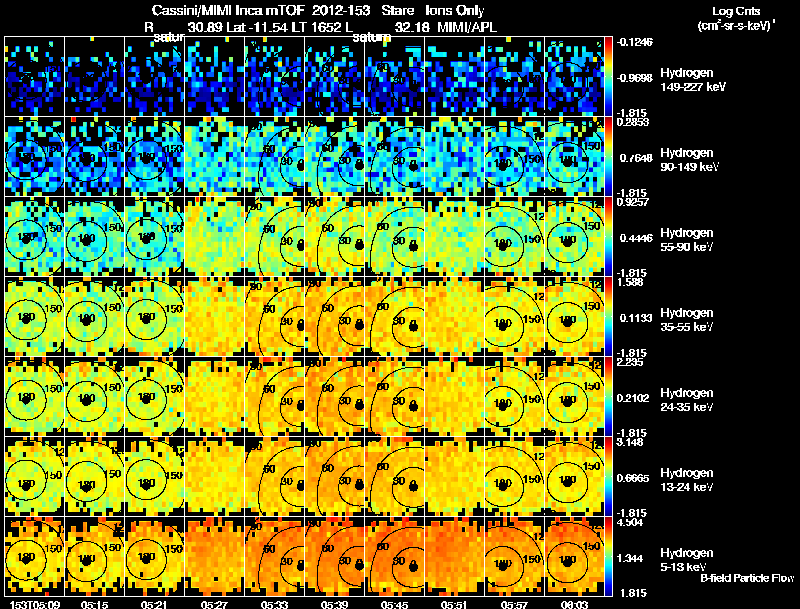
Task: Click the 'B-field Particle Flow' caption
Action: [747, 578]
